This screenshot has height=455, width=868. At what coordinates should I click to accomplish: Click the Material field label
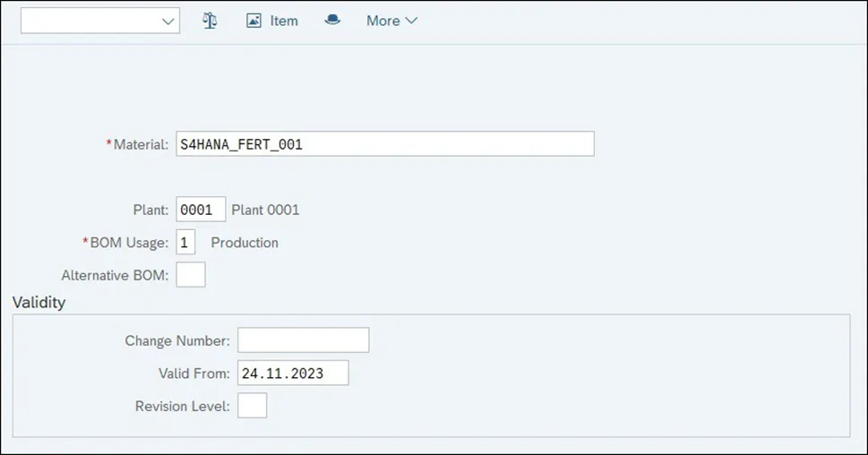[140, 144]
